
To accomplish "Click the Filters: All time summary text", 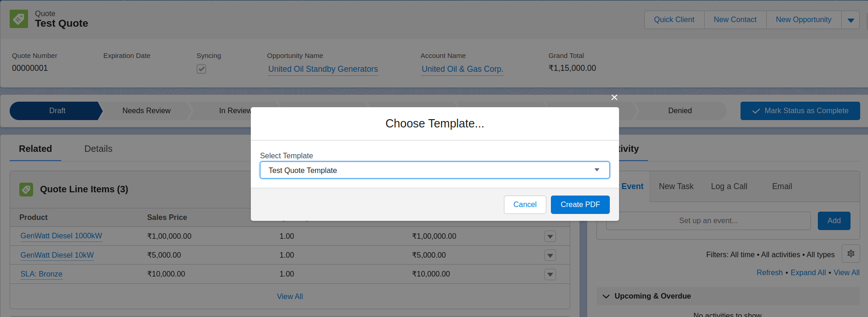I will (x=770, y=255).
